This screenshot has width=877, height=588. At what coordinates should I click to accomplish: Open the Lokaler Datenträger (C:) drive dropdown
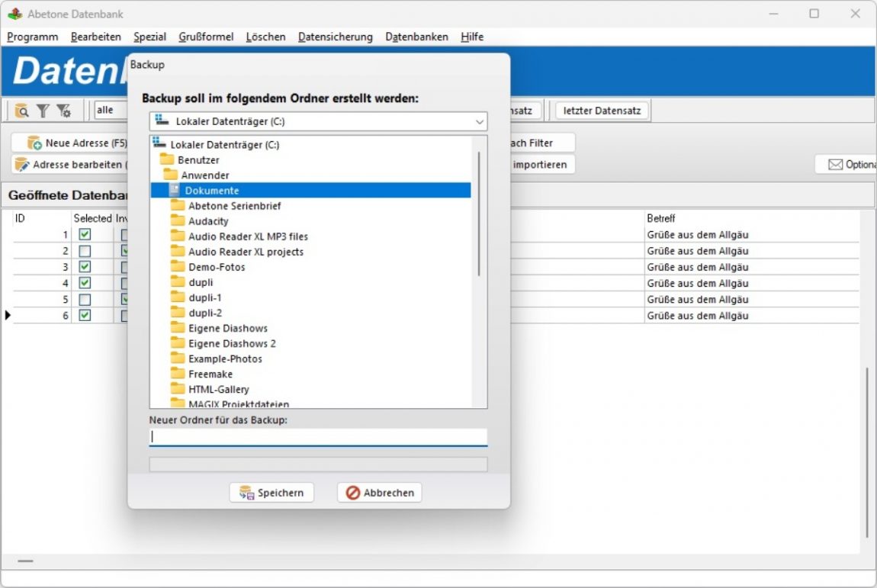(x=318, y=121)
